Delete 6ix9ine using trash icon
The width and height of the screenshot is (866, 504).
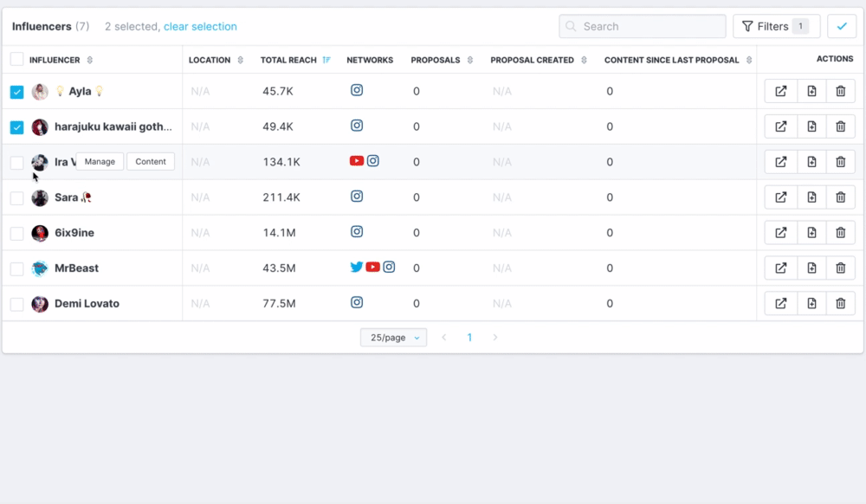pos(841,232)
